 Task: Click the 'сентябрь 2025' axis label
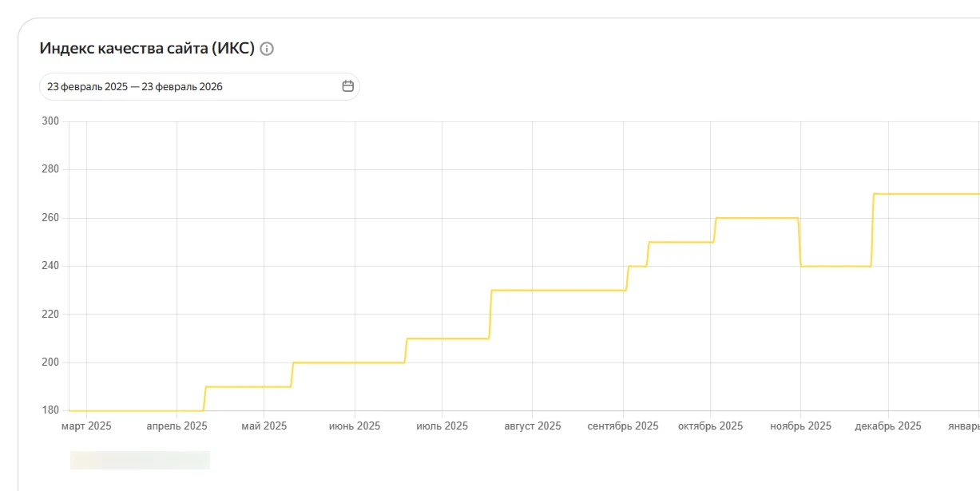click(623, 426)
